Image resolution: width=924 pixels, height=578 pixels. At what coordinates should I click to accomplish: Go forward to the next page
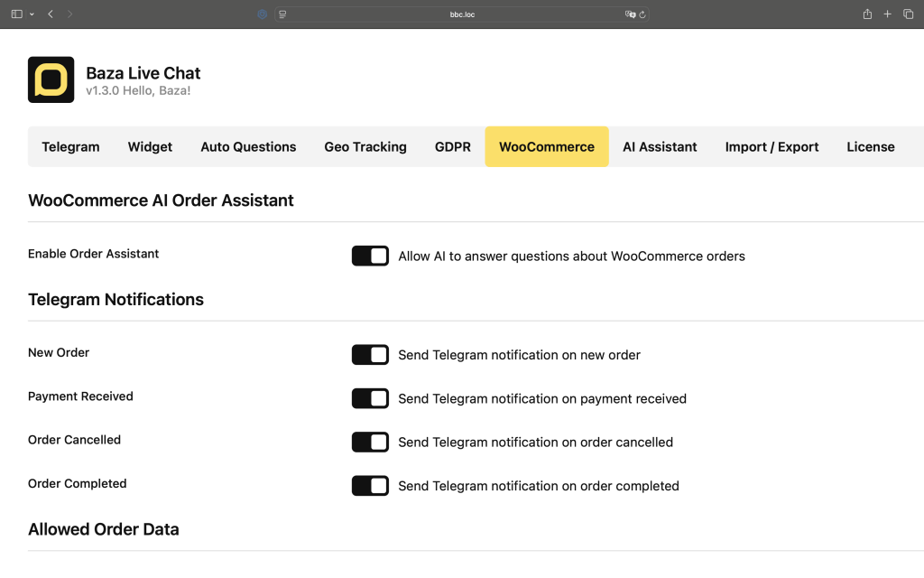(69, 14)
